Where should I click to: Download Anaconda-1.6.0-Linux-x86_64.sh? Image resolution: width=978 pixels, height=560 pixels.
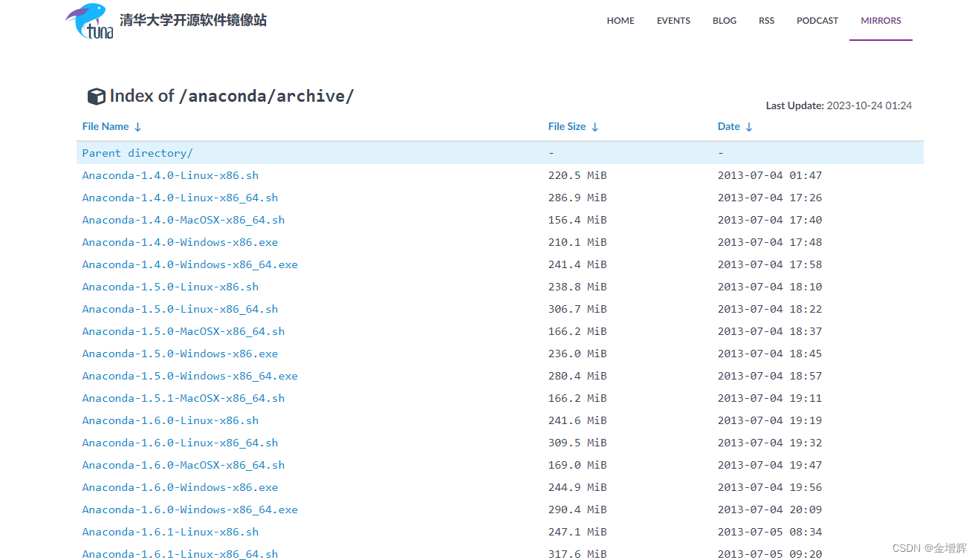(180, 443)
